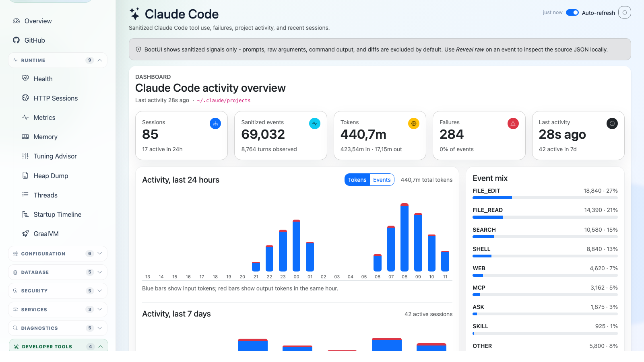Viewport: 644px width, 362px height.
Task: Switch chart to Events view
Action: click(382, 180)
